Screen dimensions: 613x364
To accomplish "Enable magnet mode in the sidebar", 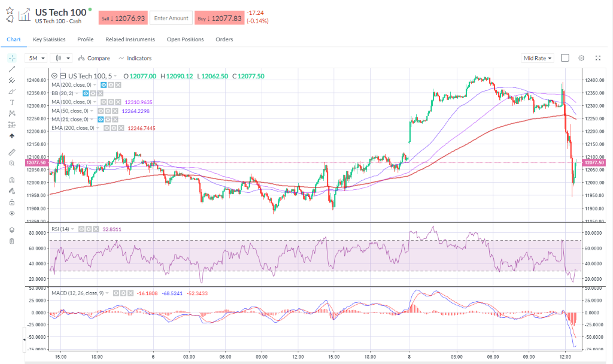I will click(x=12, y=180).
